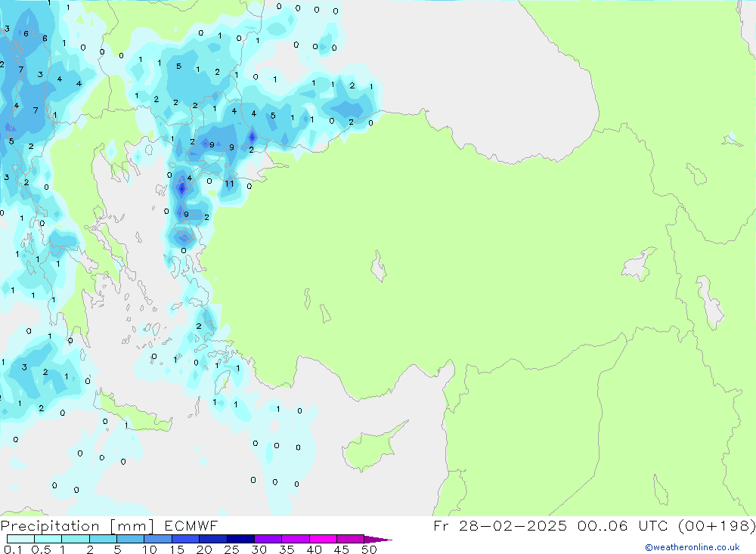Image resolution: width=756 pixels, height=554 pixels.
Task: Click the '20' legend scale label
Action: point(204,549)
